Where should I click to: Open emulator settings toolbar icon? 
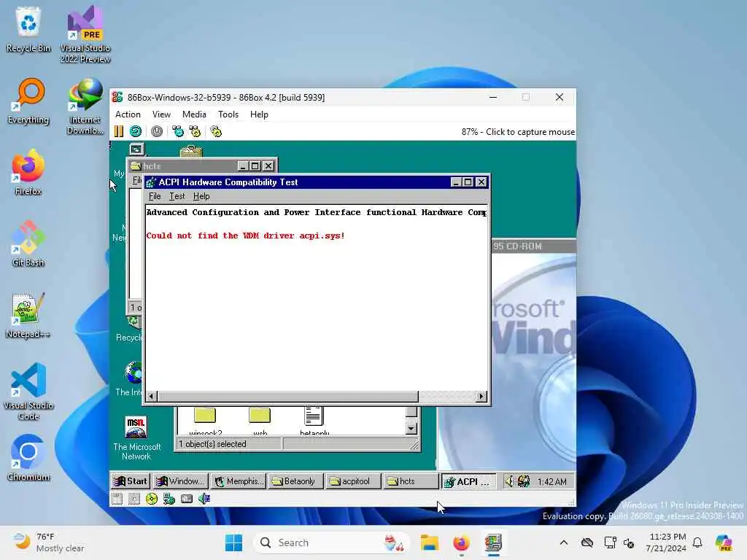216,131
